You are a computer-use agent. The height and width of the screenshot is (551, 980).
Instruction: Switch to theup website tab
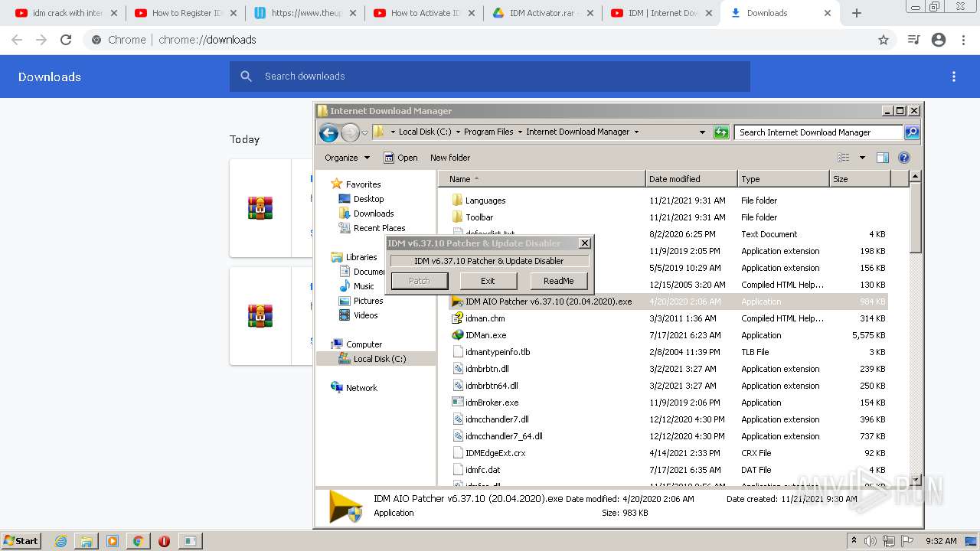pyautogui.click(x=306, y=13)
